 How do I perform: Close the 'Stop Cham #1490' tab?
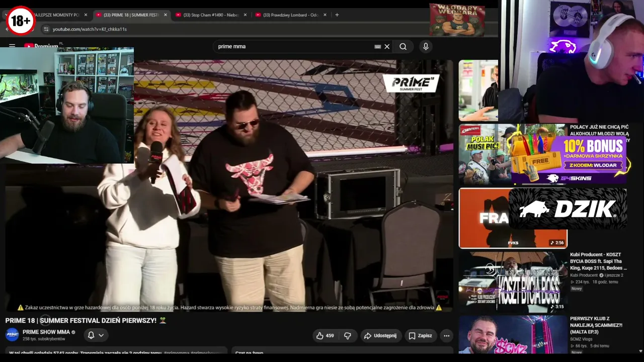pos(246,15)
